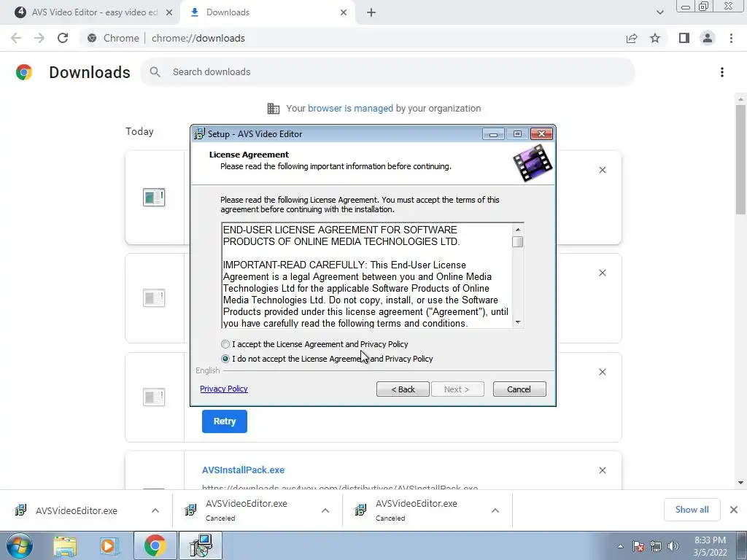The height and width of the screenshot is (560, 747).
Task: Close the AVS Video Editor tab
Action: coord(169,13)
